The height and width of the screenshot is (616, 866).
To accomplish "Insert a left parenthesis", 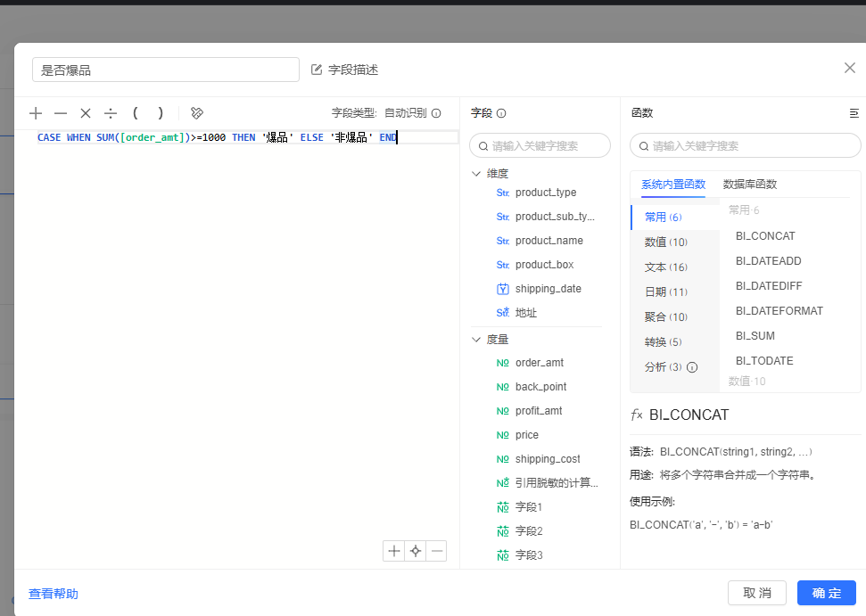I will [x=135, y=113].
